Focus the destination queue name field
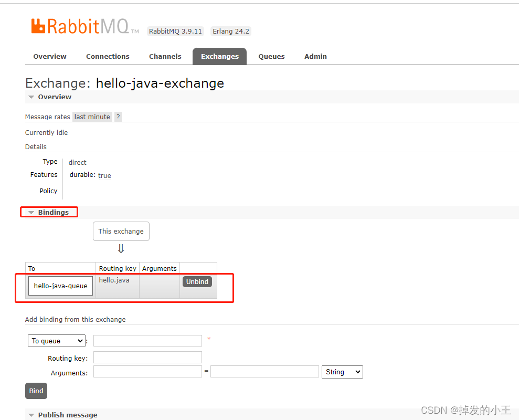This screenshot has width=519, height=420. click(147, 341)
